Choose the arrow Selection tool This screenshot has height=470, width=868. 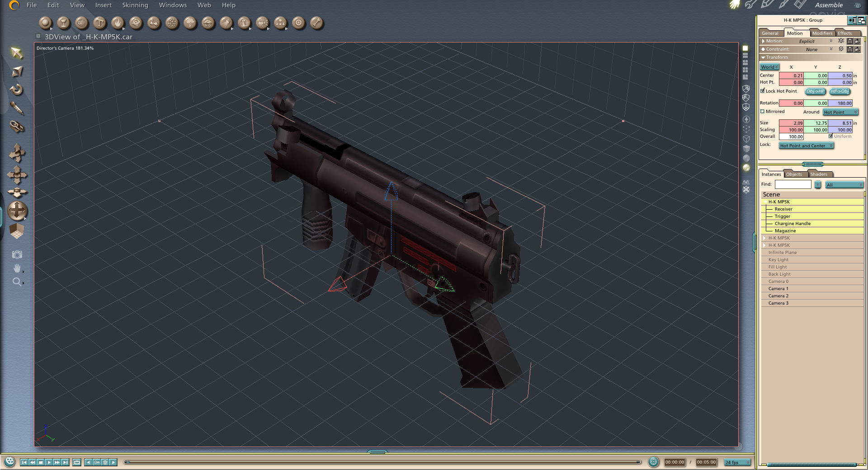coord(17,53)
